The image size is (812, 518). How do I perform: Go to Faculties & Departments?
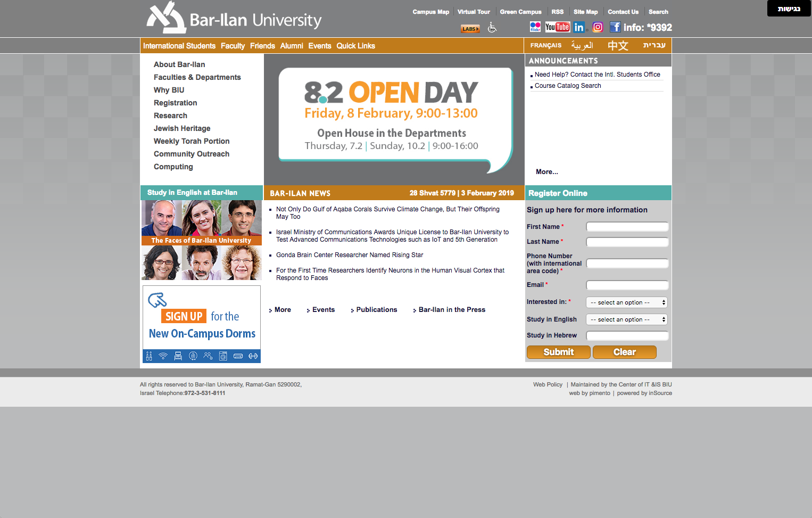197,77
